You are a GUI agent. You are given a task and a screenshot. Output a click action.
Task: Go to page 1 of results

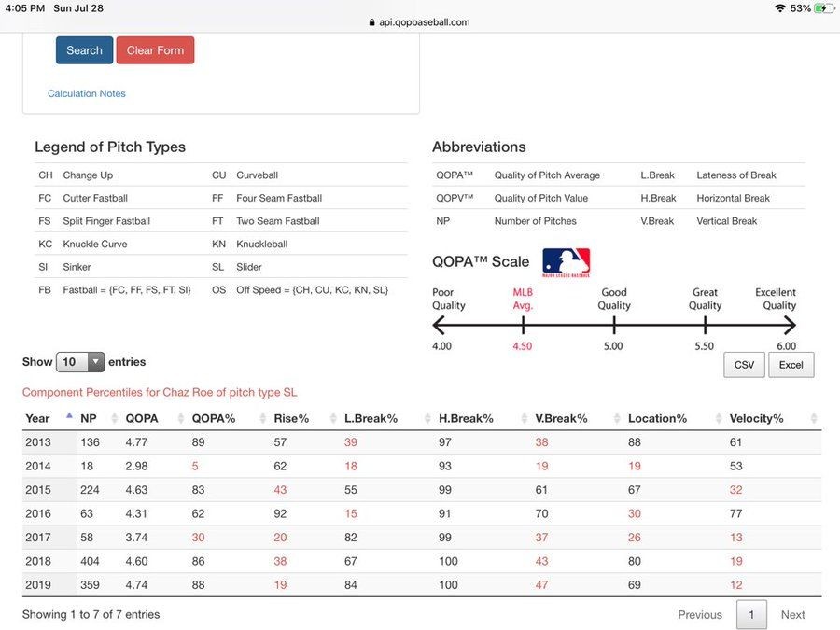click(751, 614)
